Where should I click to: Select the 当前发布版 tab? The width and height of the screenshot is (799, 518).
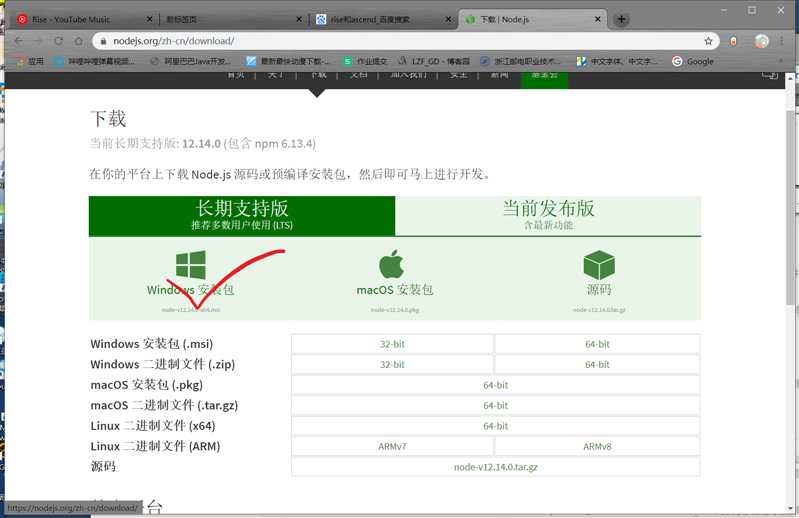(548, 216)
